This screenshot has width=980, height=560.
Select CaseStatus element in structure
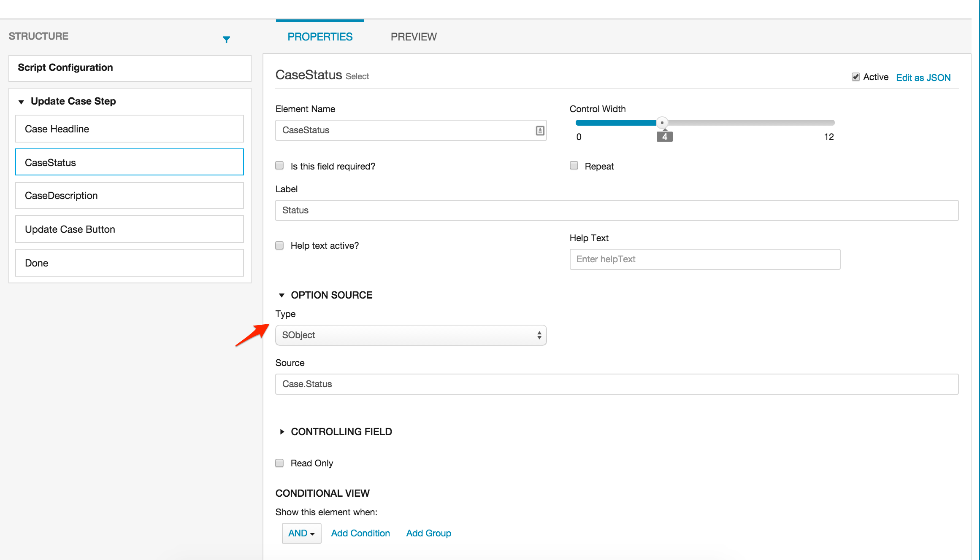point(130,162)
